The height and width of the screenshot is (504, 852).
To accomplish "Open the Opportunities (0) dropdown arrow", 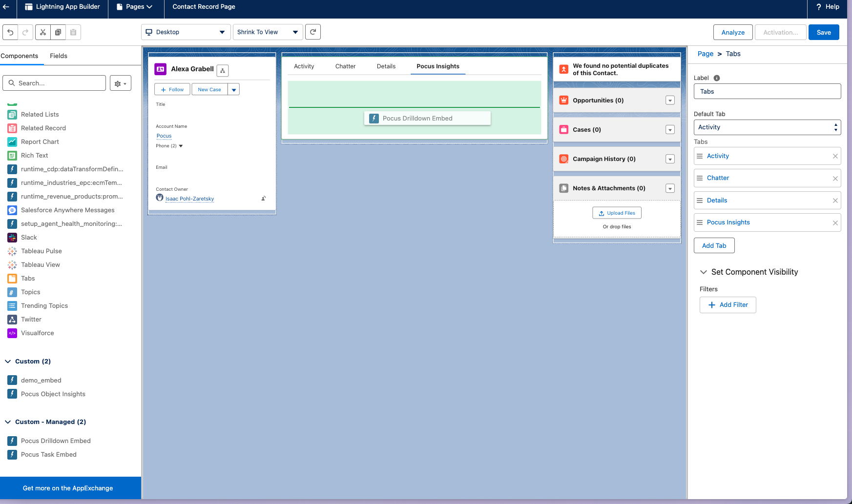I will [670, 101].
